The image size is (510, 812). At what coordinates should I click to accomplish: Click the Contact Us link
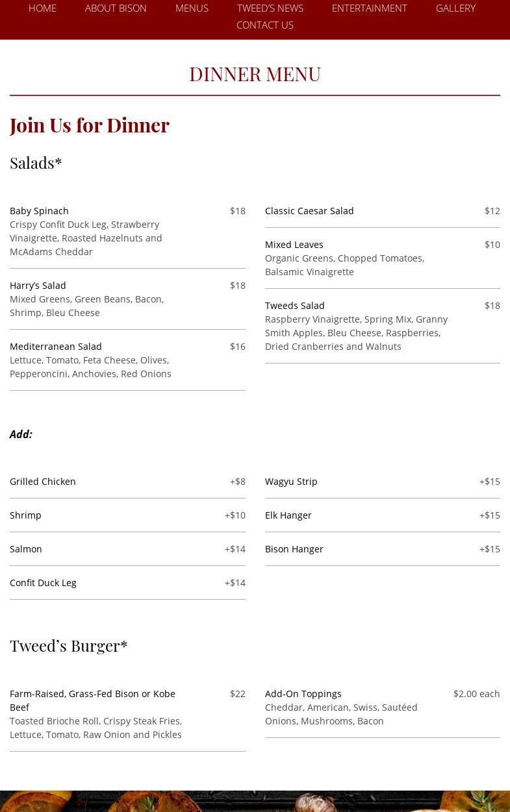[264, 25]
